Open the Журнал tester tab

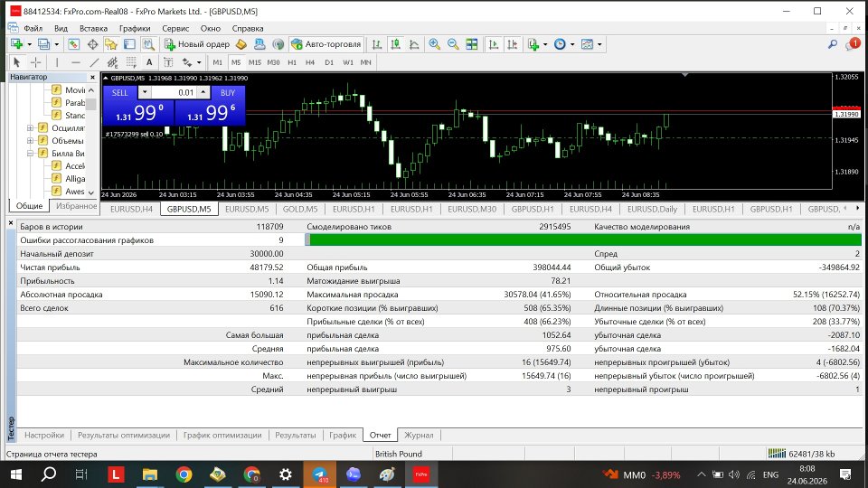click(x=419, y=435)
